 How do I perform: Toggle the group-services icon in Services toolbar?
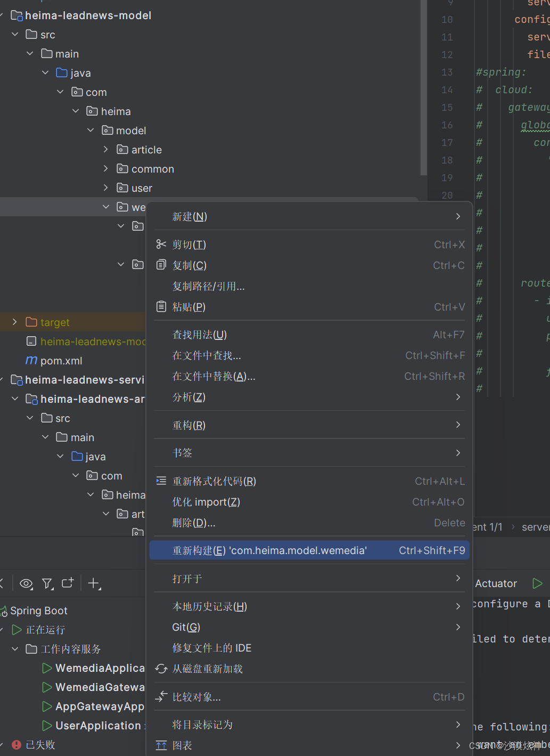point(68,583)
